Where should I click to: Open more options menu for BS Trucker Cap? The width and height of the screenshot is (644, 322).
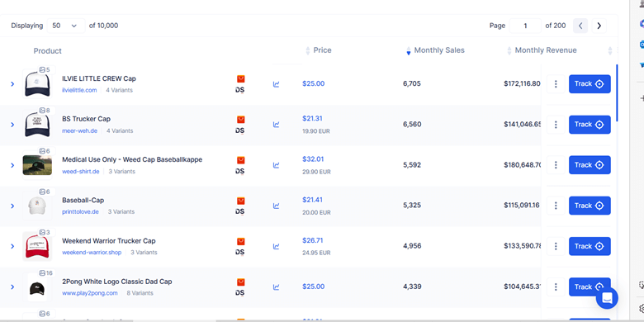[x=556, y=125]
